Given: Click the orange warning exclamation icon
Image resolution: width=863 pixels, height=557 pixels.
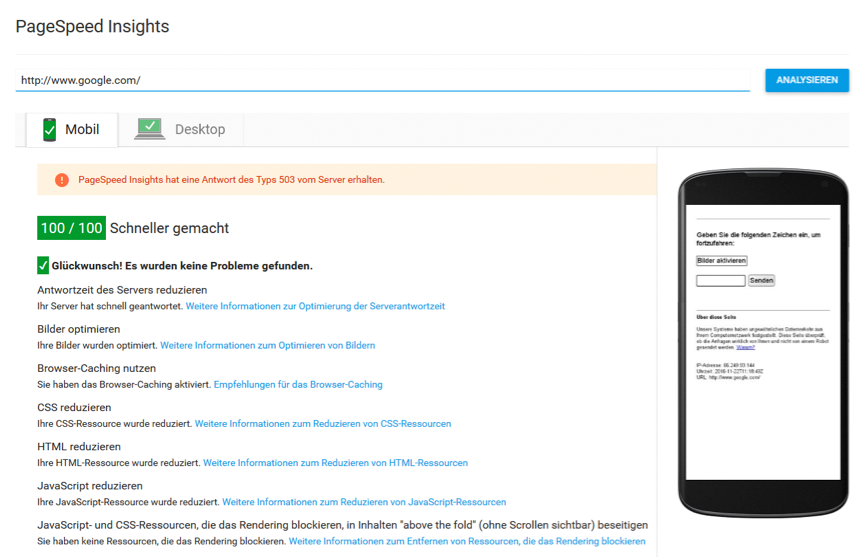Looking at the screenshot, I should click(62, 180).
